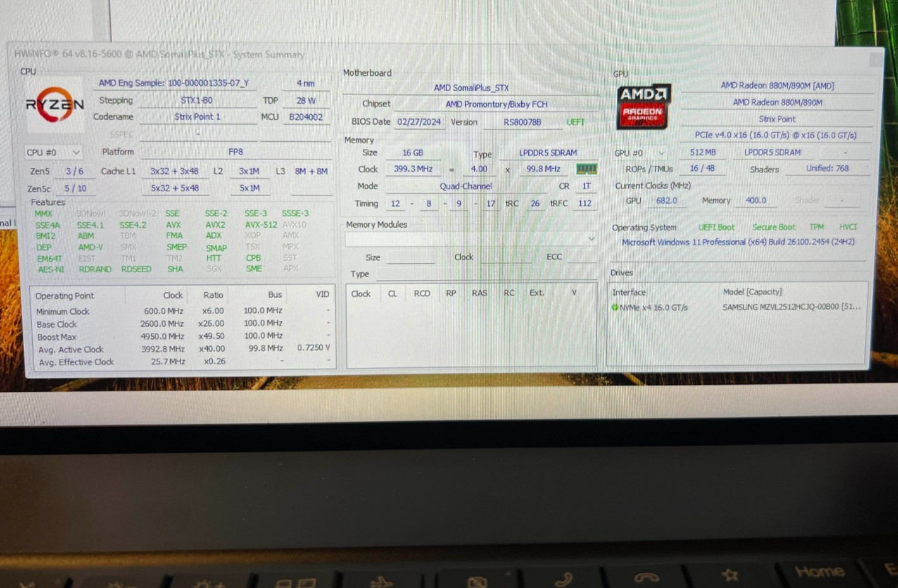The width and height of the screenshot is (898, 588).
Task: Click the 16 GB memory size value
Action: click(x=413, y=153)
